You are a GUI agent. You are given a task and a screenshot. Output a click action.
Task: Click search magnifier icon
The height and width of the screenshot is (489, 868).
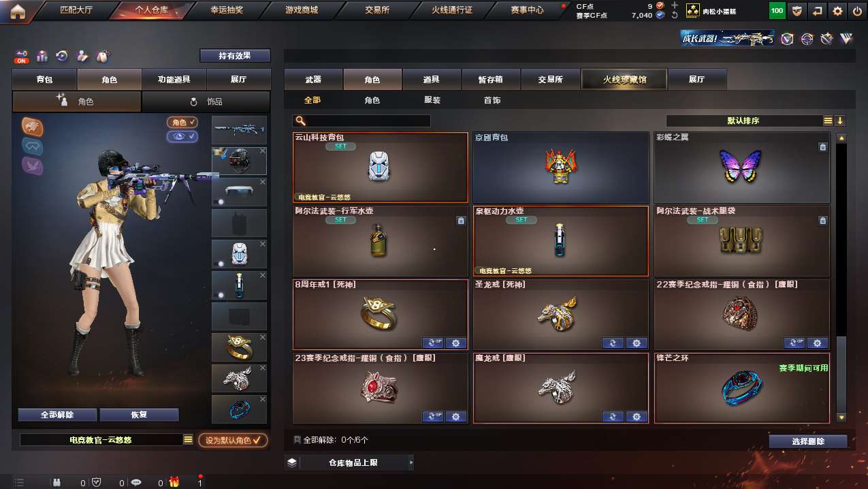point(300,121)
